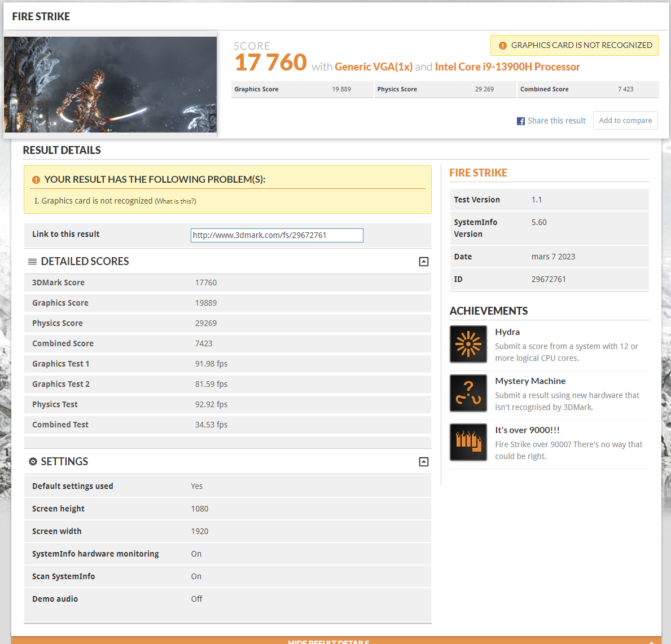Click the Settings gear icon

tap(33, 461)
